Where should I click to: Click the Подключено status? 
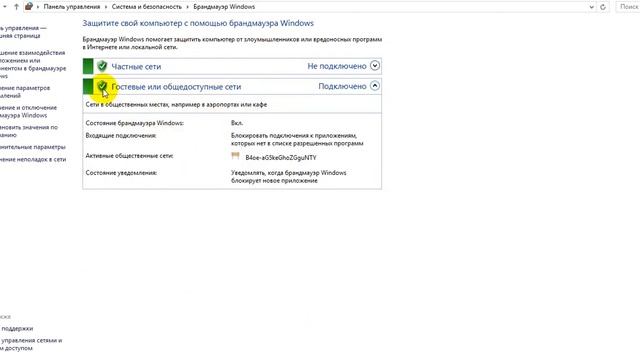pos(342,86)
